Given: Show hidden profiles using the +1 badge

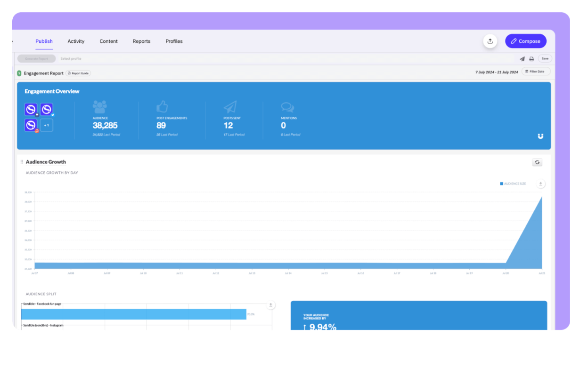Looking at the screenshot, I should click(47, 125).
